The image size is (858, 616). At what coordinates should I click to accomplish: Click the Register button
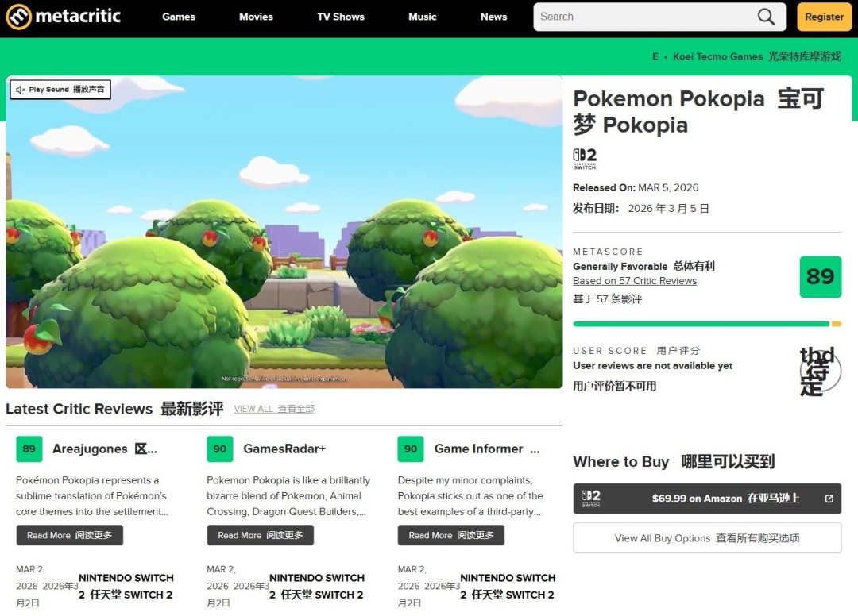[824, 16]
